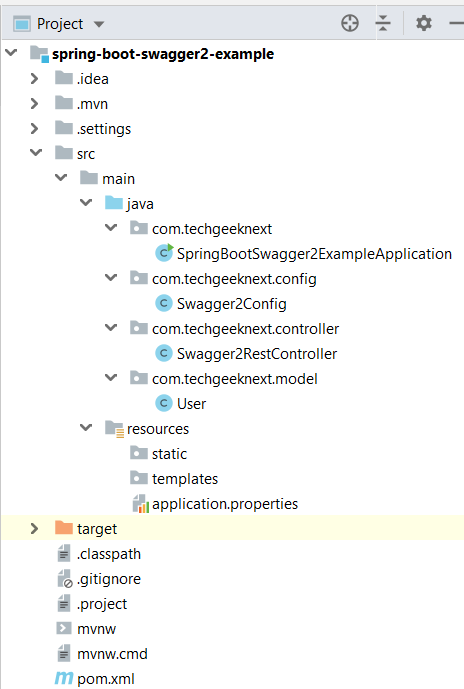Image resolution: width=464 pixels, height=689 pixels.
Task: Click the collapse all icon in toolbar
Action: 383,23
